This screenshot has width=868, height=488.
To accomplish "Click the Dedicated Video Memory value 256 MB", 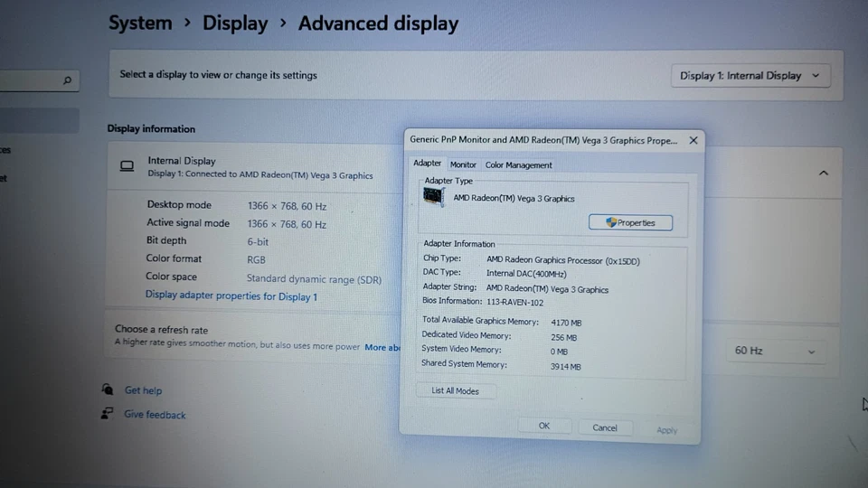I will [563, 337].
